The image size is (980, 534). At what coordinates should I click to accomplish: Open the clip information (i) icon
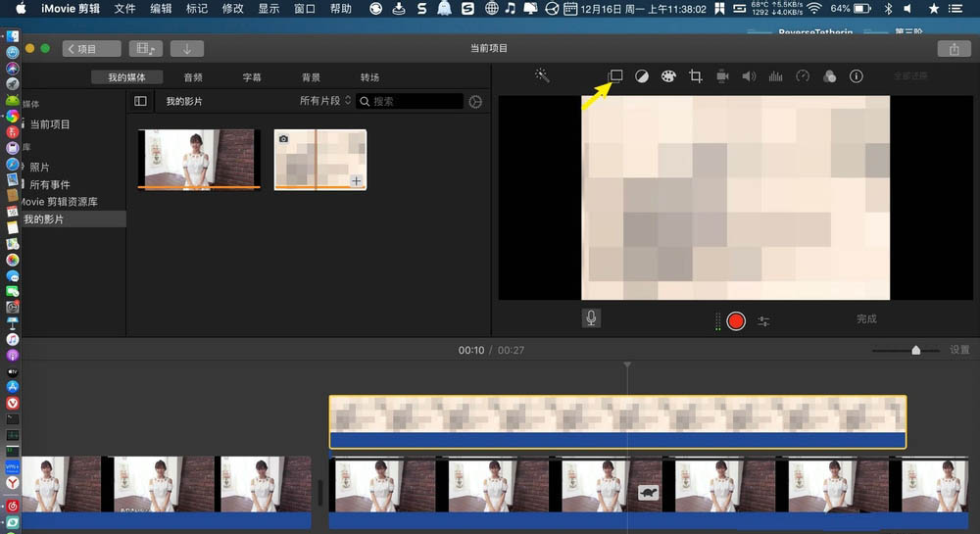click(857, 76)
